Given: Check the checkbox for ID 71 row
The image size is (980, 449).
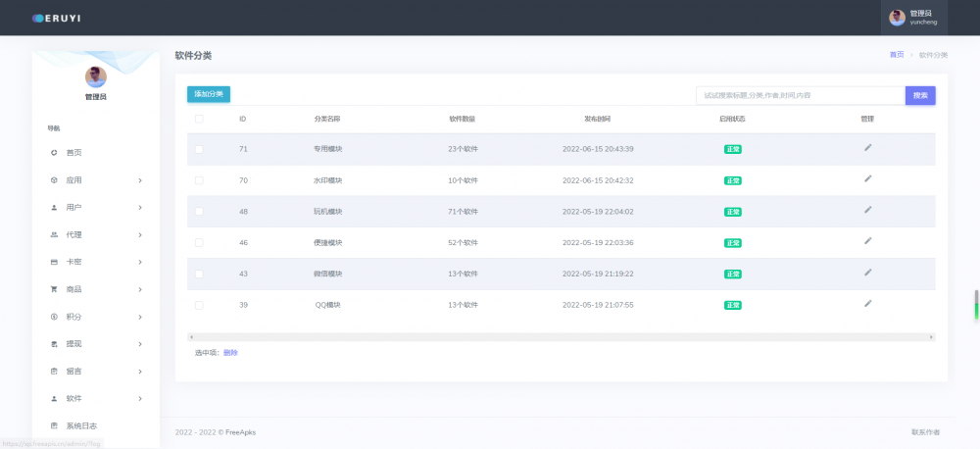Looking at the screenshot, I should [x=199, y=149].
